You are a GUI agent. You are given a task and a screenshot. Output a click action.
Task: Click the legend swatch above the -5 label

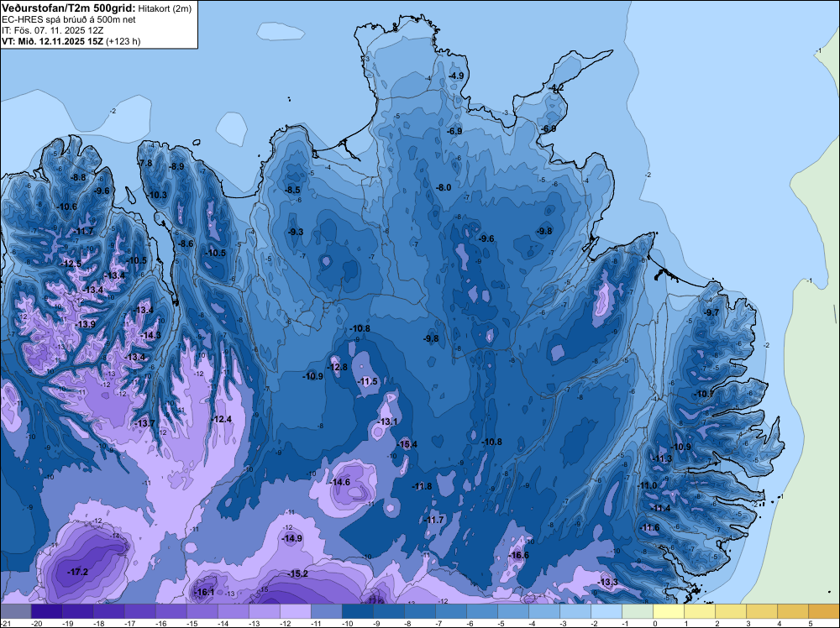pos(512,611)
